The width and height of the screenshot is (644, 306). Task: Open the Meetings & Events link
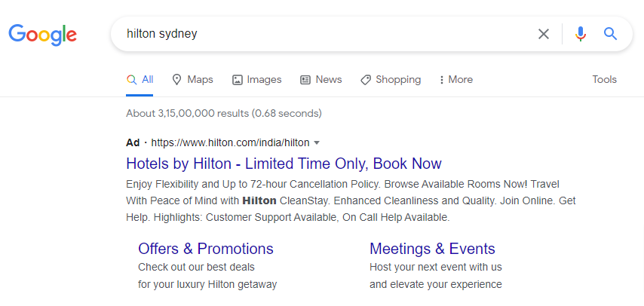433,249
